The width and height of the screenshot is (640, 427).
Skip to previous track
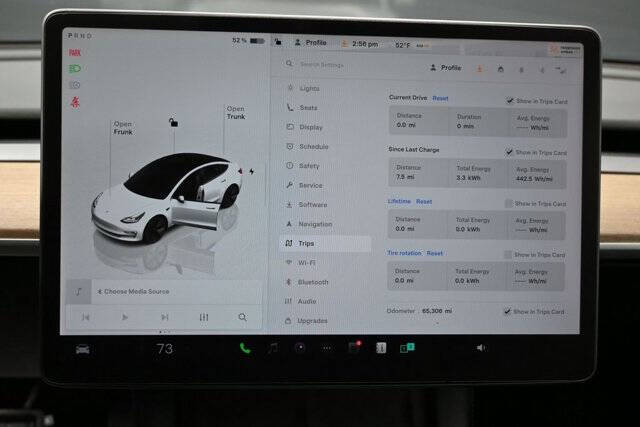pyautogui.click(x=85, y=317)
